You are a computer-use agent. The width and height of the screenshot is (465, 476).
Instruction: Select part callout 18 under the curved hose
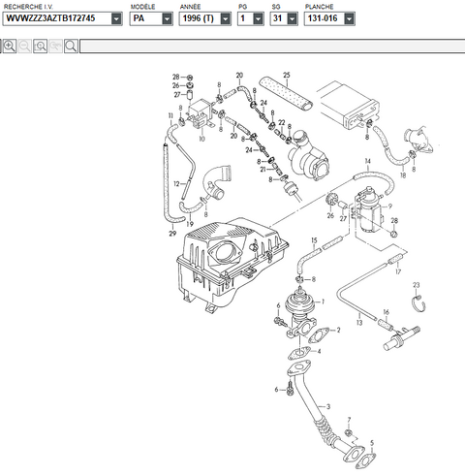tap(403, 175)
